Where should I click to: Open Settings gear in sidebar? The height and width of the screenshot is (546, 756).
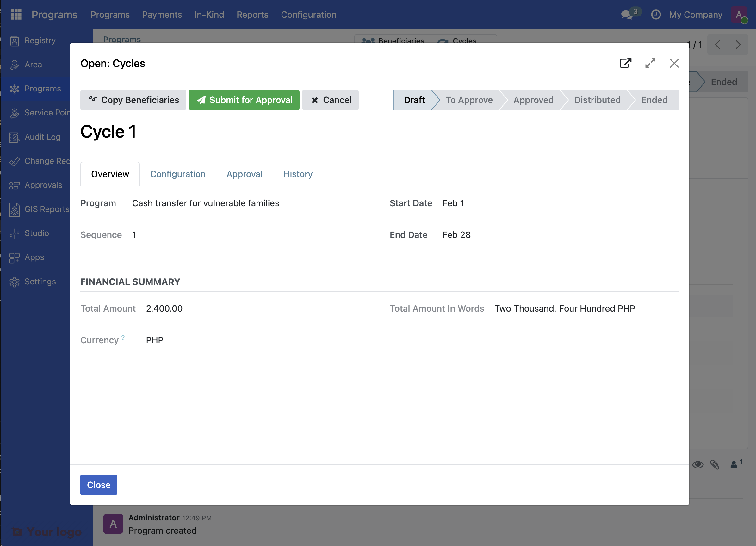14,282
